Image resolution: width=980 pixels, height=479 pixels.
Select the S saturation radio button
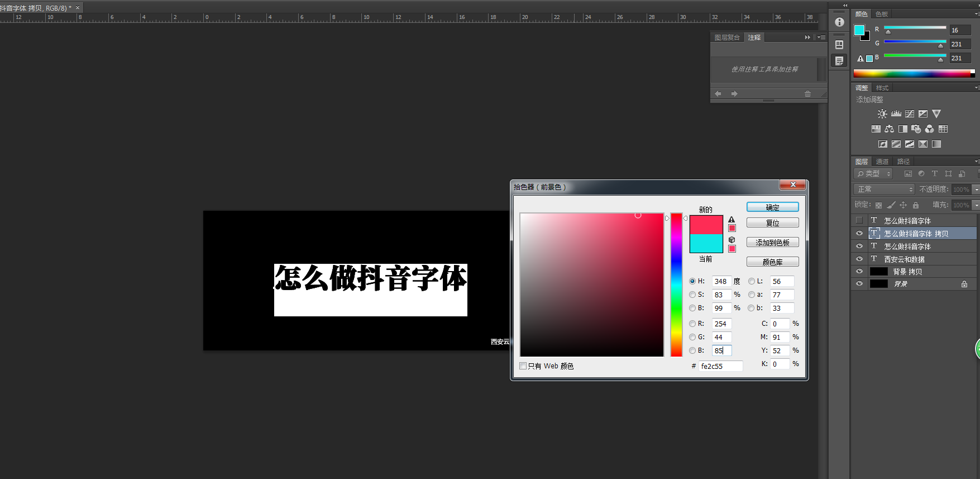[692, 295]
